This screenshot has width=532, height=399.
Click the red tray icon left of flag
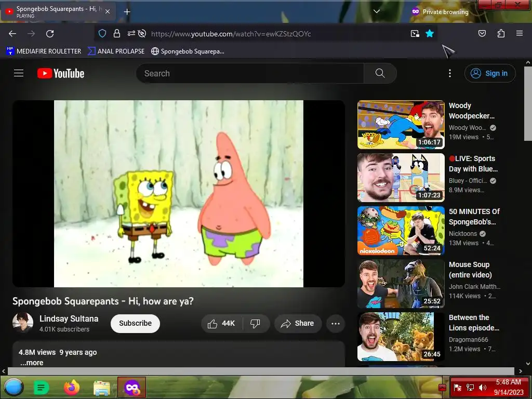[442, 388]
